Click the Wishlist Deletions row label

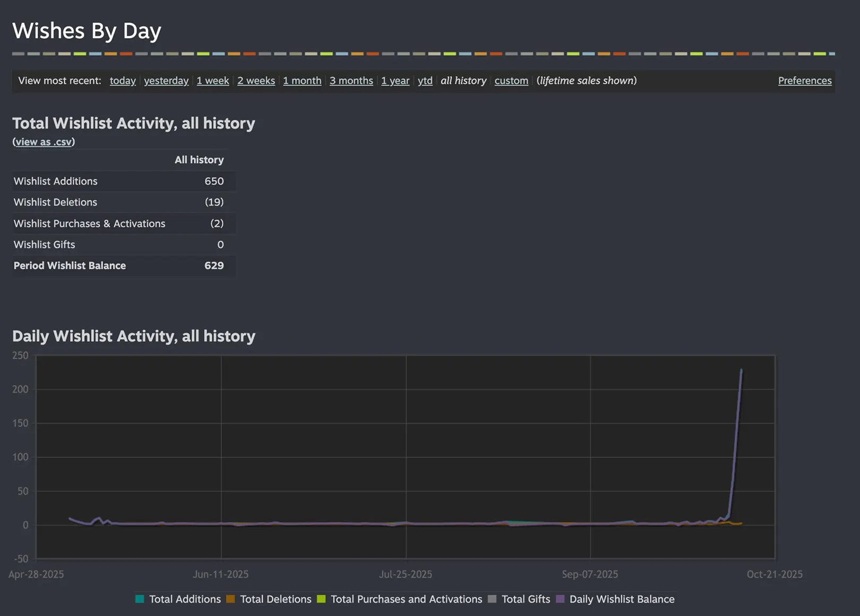[56, 202]
